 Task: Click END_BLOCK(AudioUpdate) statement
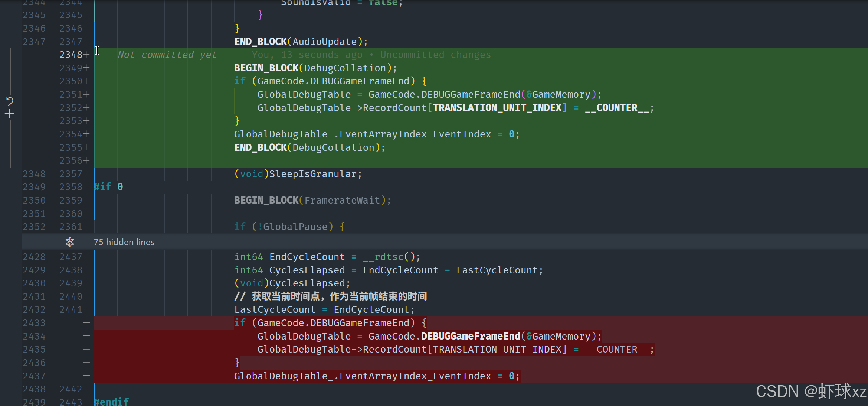[301, 42]
